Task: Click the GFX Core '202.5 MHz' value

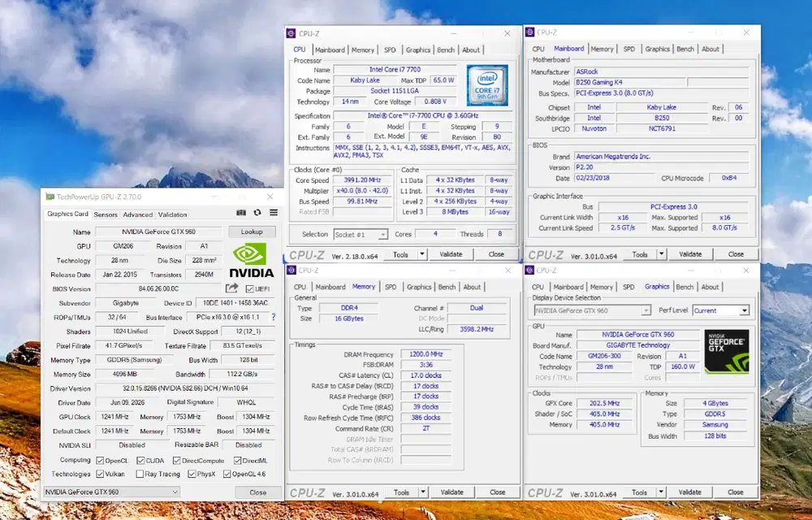Action: 604,403
